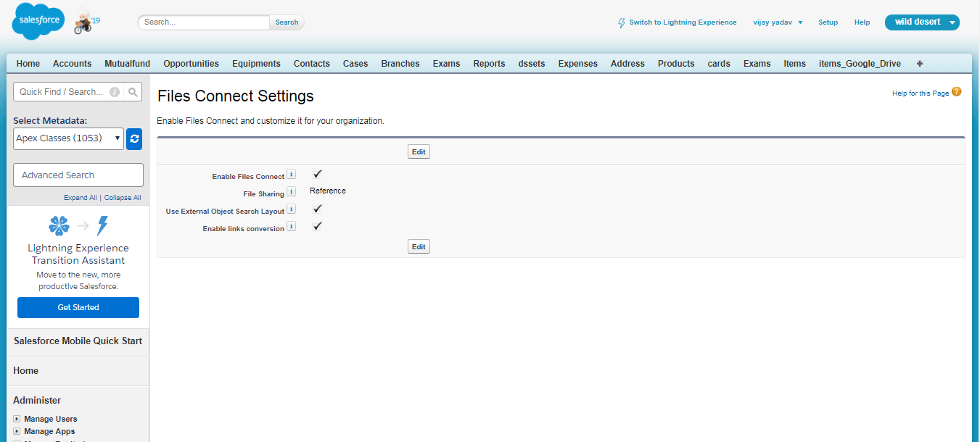This screenshot has height=442, width=980.
Task: Open the Cases tab
Action: tap(355, 64)
